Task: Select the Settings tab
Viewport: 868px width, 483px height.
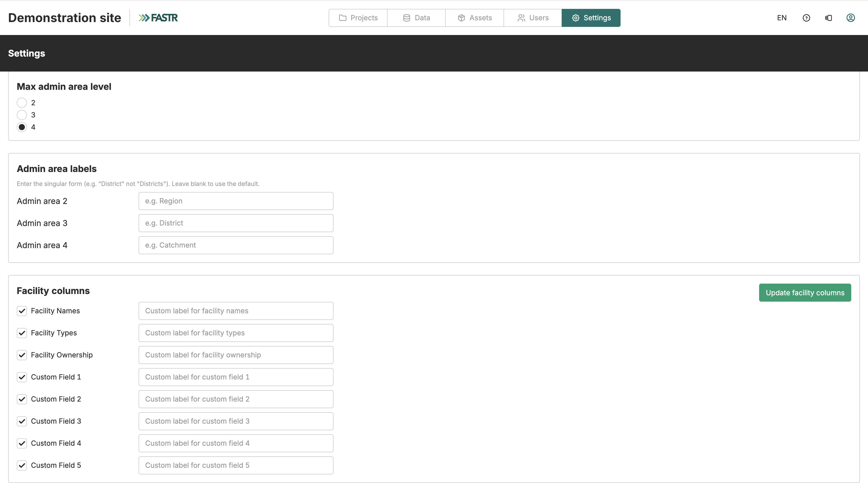Action: 591,18
